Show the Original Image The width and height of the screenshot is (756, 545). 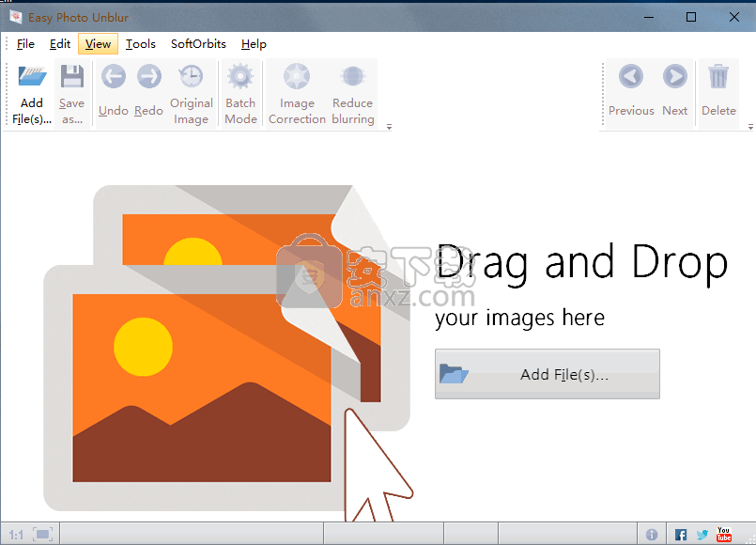point(191,77)
